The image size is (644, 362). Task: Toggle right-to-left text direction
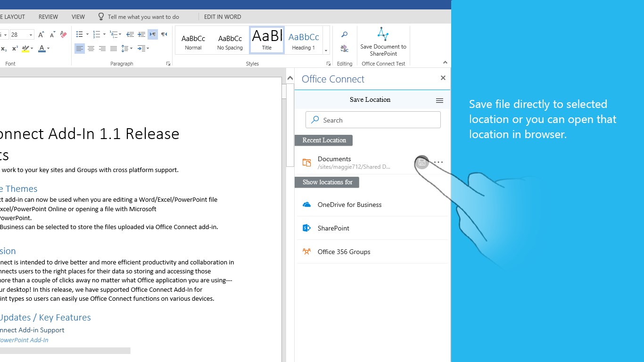point(164,34)
